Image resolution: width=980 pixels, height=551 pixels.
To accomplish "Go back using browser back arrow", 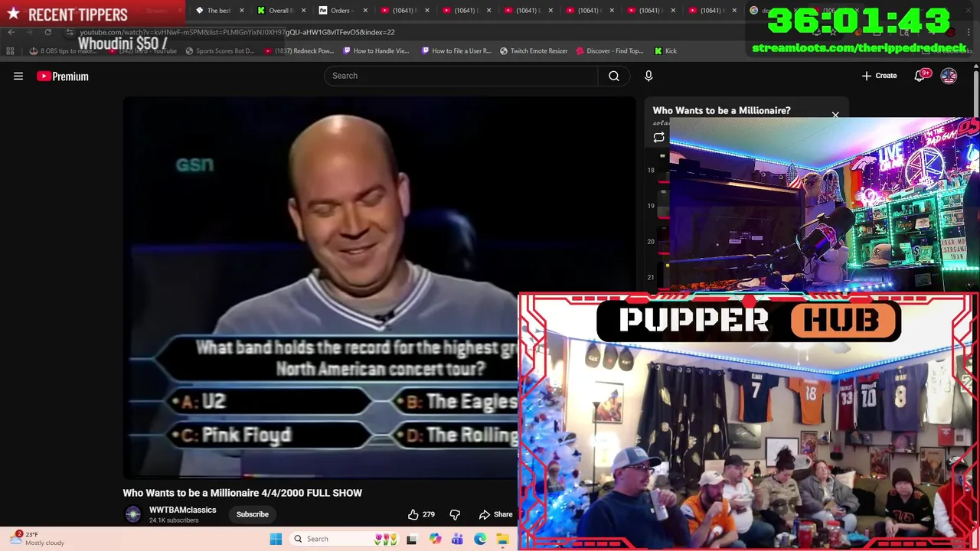I will [11, 32].
